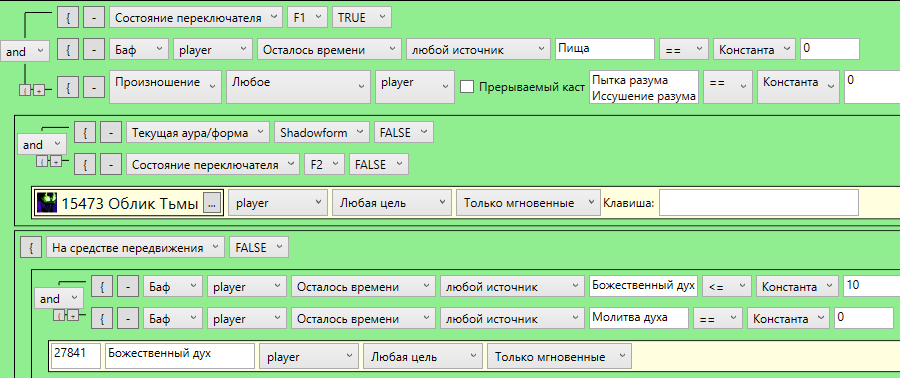Click the constant value field containing 10
The width and height of the screenshot is (900, 378).
click(x=872, y=286)
